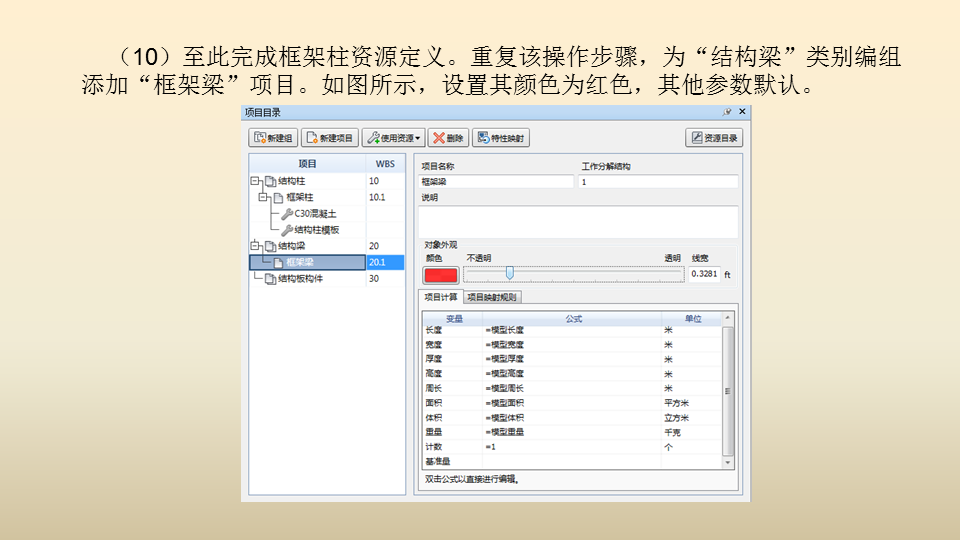Click formula =模型重量

click(x=505, y=432)
